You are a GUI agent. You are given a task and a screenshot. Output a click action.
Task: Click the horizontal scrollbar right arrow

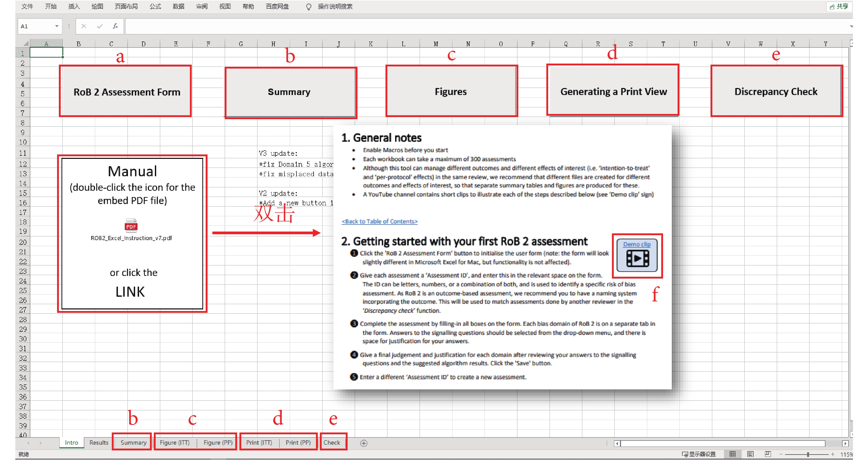[845, 443]
